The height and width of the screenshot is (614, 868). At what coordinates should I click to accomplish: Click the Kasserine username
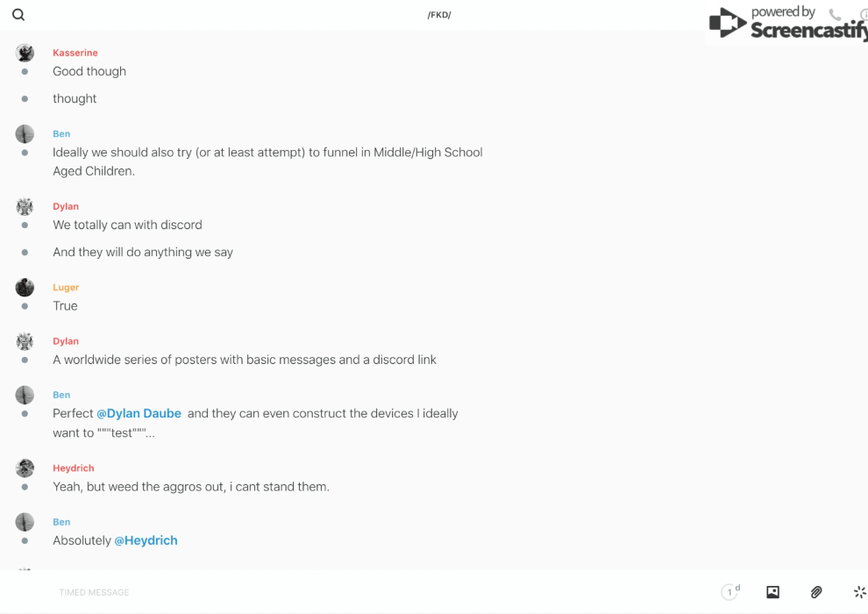[75, 53]
